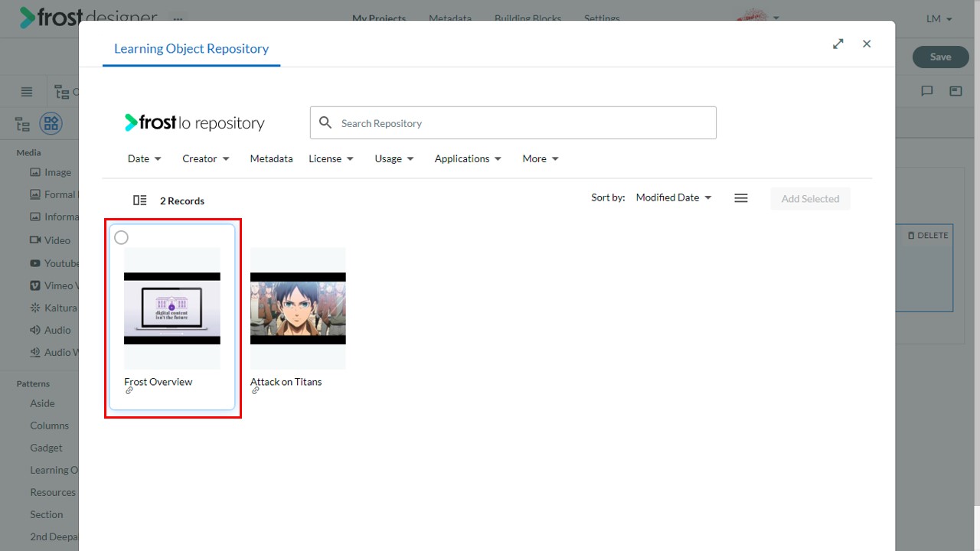
Task: Select the Section pattern
Action: coord(46,514)
